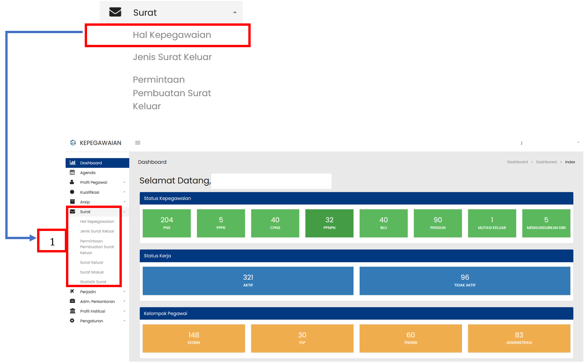
Task: Collapse the enlarged Surat menu caret
Action: coord(235,12)
